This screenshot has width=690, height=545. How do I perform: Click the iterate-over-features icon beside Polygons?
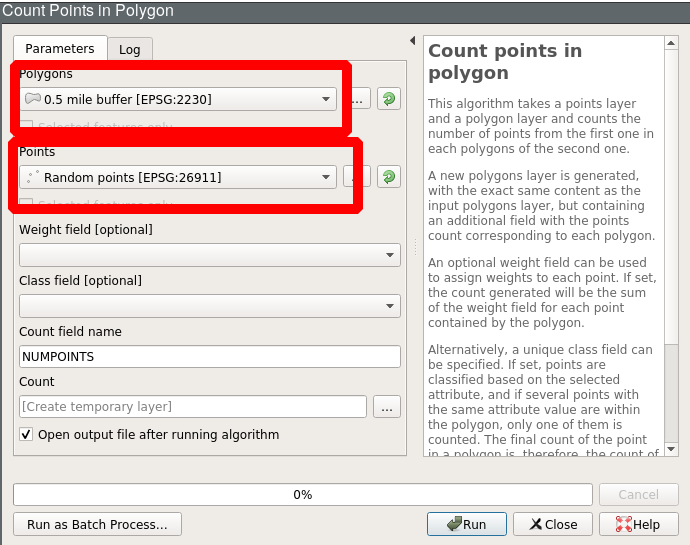389,99
